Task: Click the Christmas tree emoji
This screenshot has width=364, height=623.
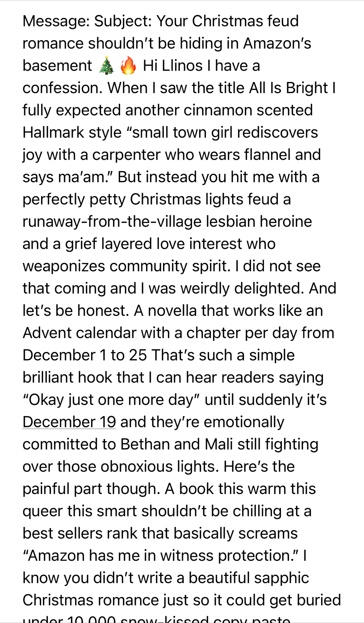Action: 106,66
